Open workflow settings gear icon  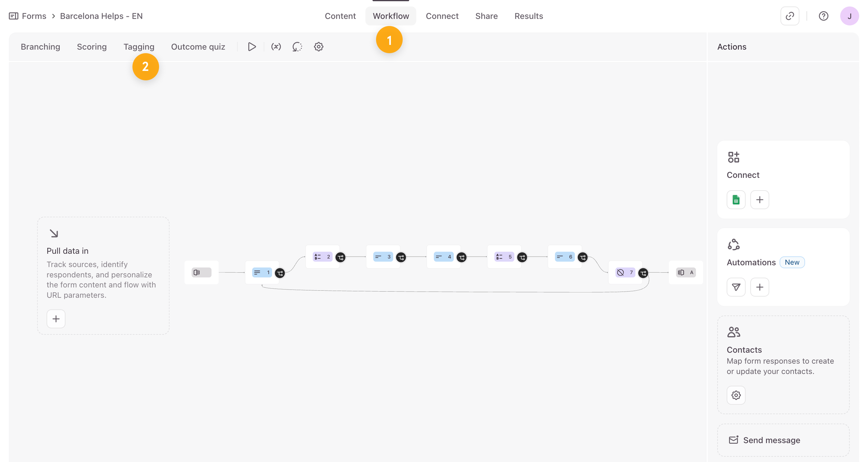318,46
